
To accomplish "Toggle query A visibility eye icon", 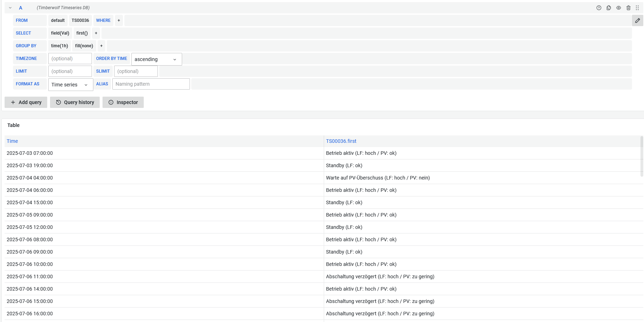I will (x=618, y=8).
